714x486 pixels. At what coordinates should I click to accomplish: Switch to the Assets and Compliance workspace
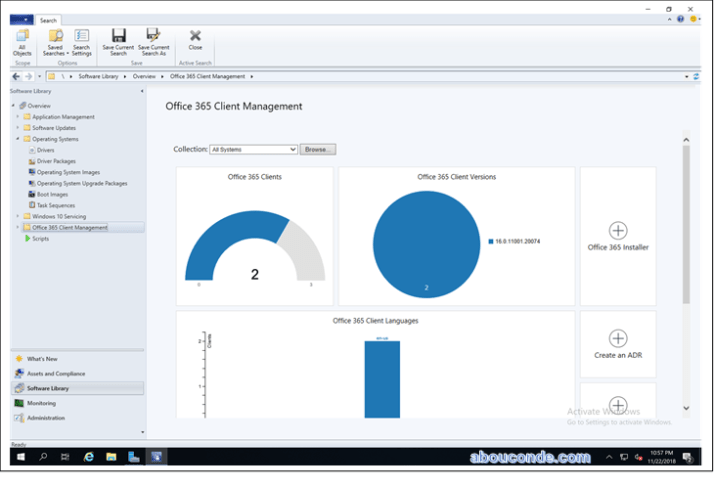click(56, 373)
